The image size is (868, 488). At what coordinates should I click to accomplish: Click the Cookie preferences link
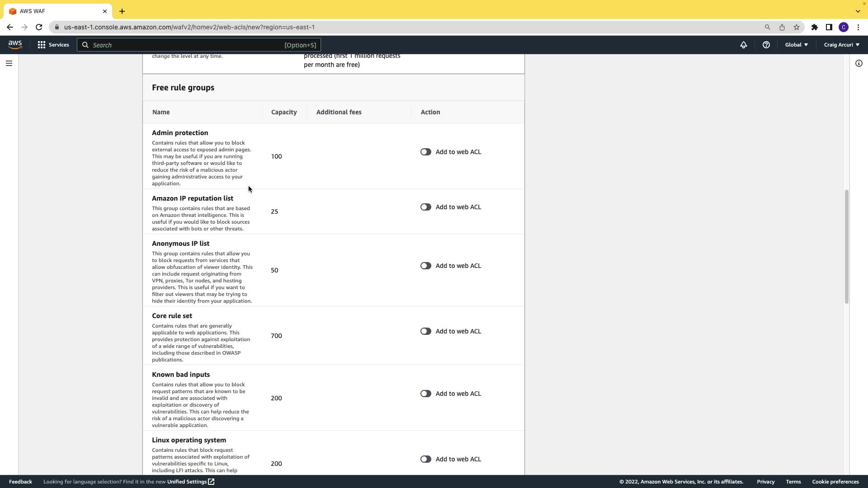pyautogui.click(x=835, y=482)
